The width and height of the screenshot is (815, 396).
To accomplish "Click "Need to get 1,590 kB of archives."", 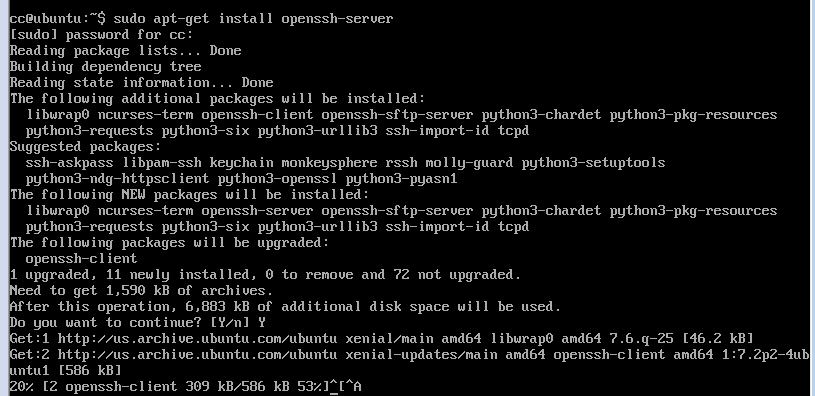I will pos(141,291).
